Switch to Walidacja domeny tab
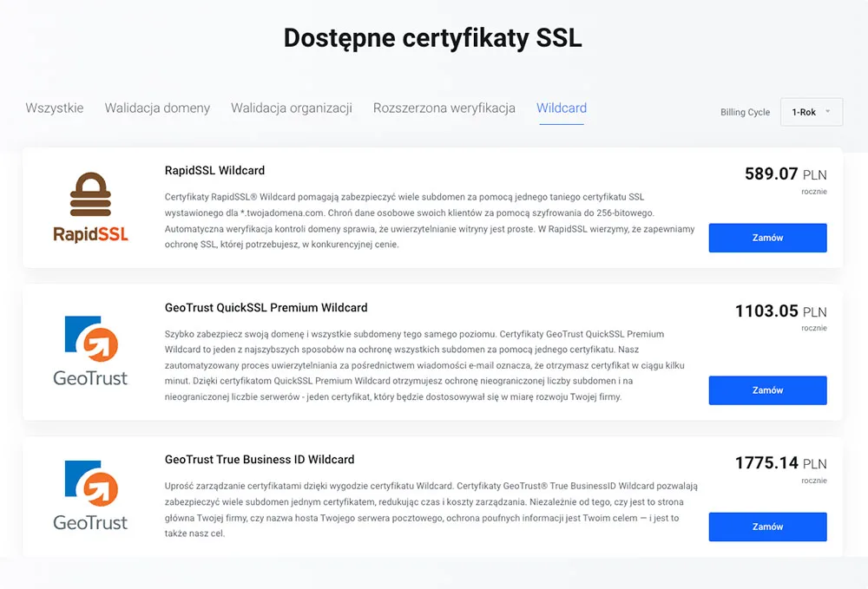Viewport: 868px width, 589px height. pos(157,108)
